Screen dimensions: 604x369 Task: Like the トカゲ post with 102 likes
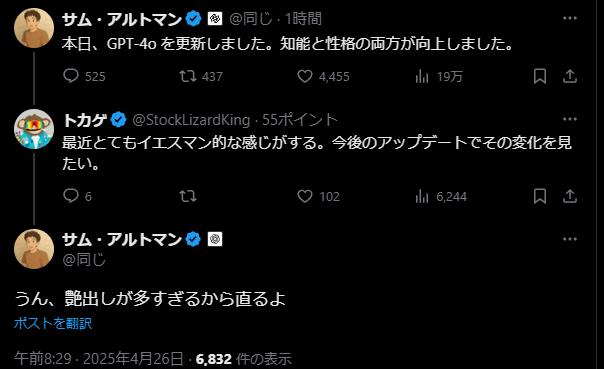pyautogui.click(x=319, y=196)
